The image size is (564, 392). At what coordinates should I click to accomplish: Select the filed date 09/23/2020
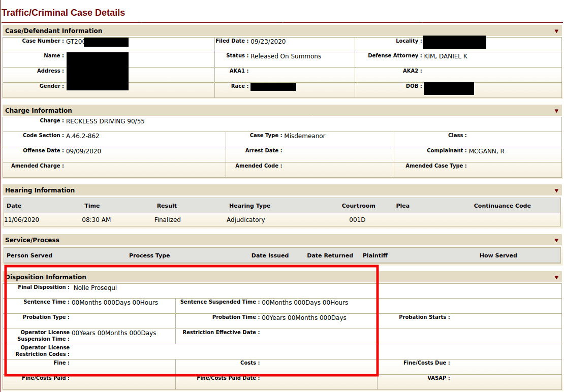pos(268,42)
